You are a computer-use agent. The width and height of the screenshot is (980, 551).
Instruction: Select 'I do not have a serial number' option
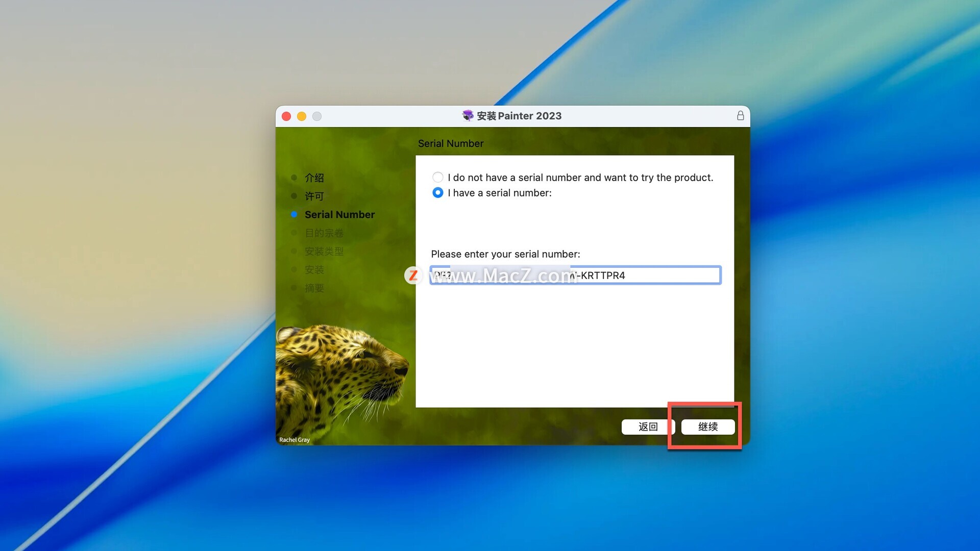(437, 177)
